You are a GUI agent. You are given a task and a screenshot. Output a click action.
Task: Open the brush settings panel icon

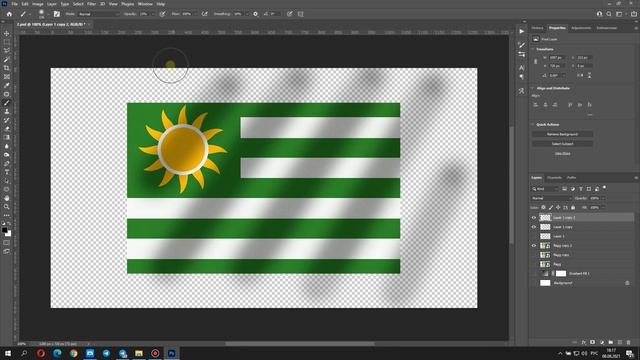click(57, 14)
